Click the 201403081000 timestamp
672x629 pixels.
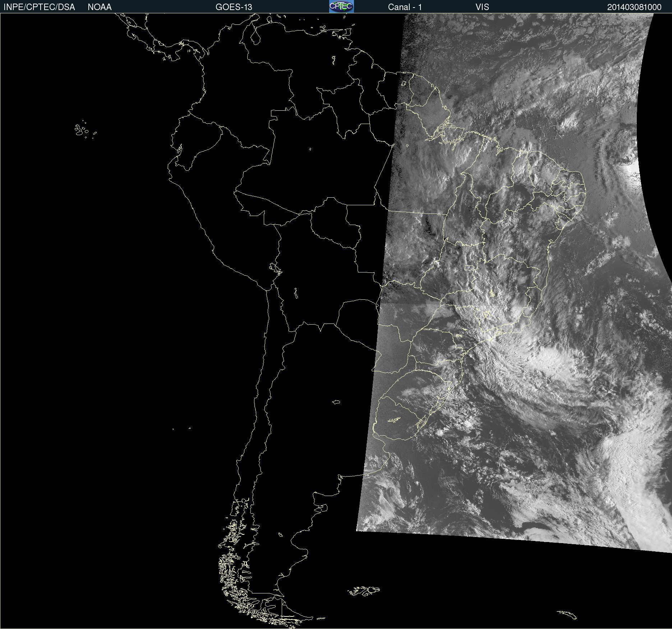pyautogui.click(x=634, y=7)
